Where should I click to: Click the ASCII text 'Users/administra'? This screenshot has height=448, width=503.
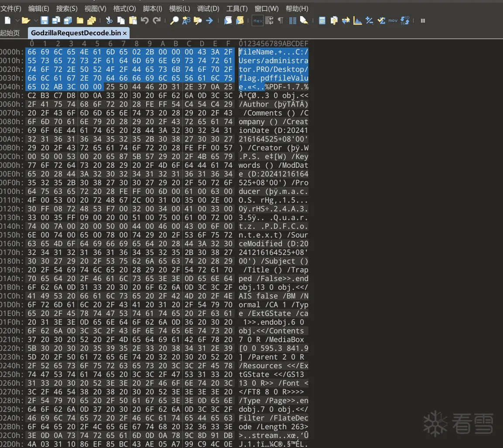[274, 61]
